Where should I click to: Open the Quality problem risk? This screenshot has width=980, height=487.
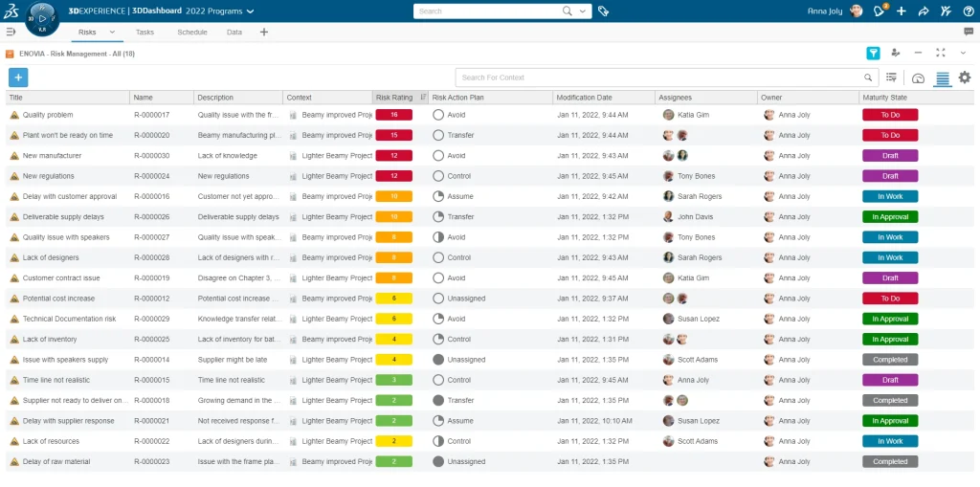tap(48, 115)
